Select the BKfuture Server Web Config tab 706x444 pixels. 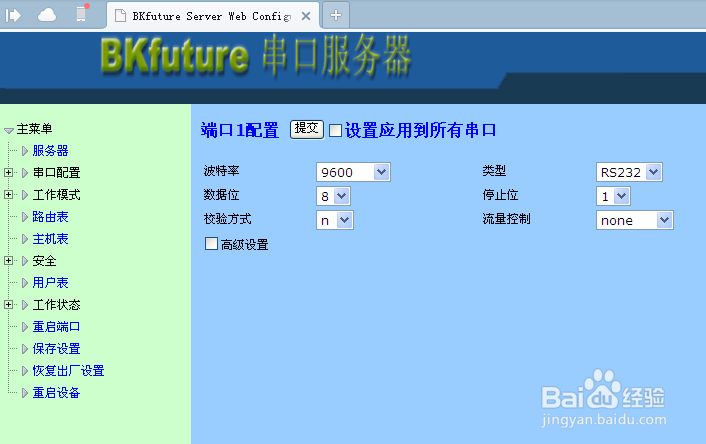coord(213,16)
